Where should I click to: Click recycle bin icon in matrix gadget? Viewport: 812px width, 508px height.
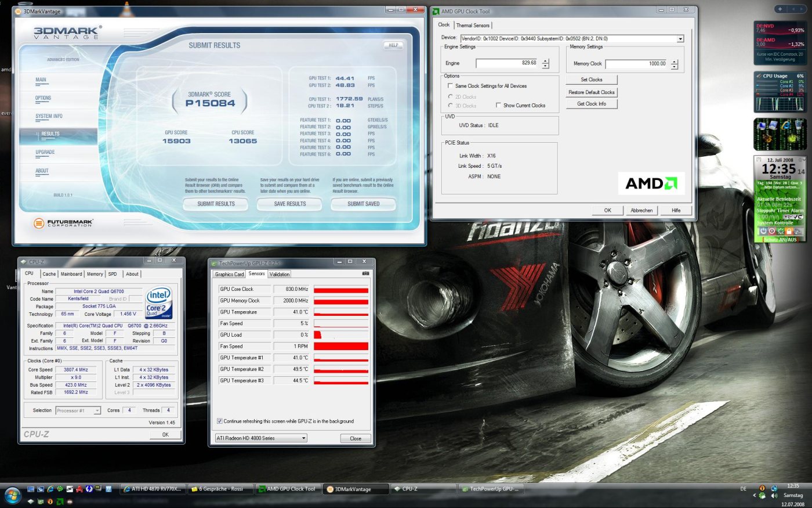[x=799, y=125]
